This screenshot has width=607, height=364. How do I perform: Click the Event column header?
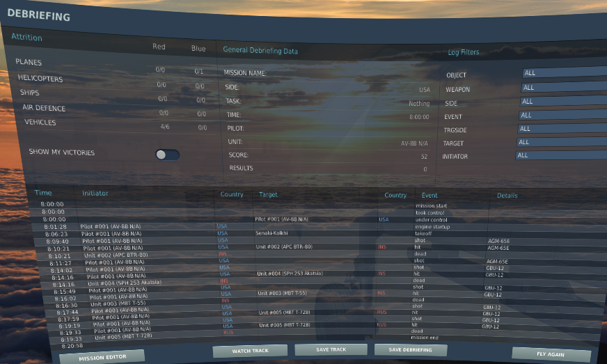click(429, 196)
